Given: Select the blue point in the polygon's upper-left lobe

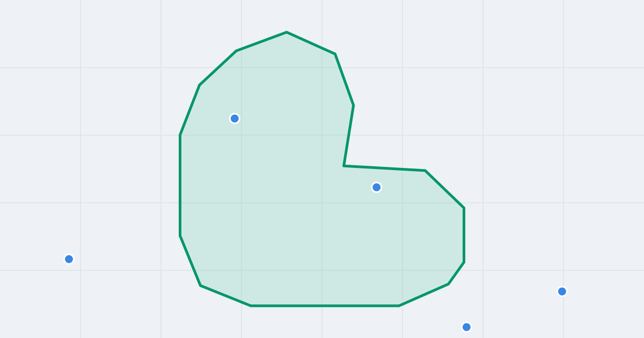Looking at the screenshot, I should point(235,119).
